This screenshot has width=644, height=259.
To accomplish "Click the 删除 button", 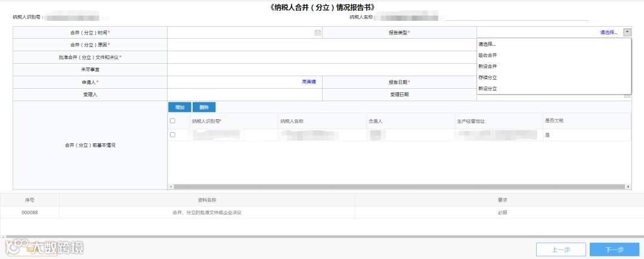I will (x=204, y=107).
